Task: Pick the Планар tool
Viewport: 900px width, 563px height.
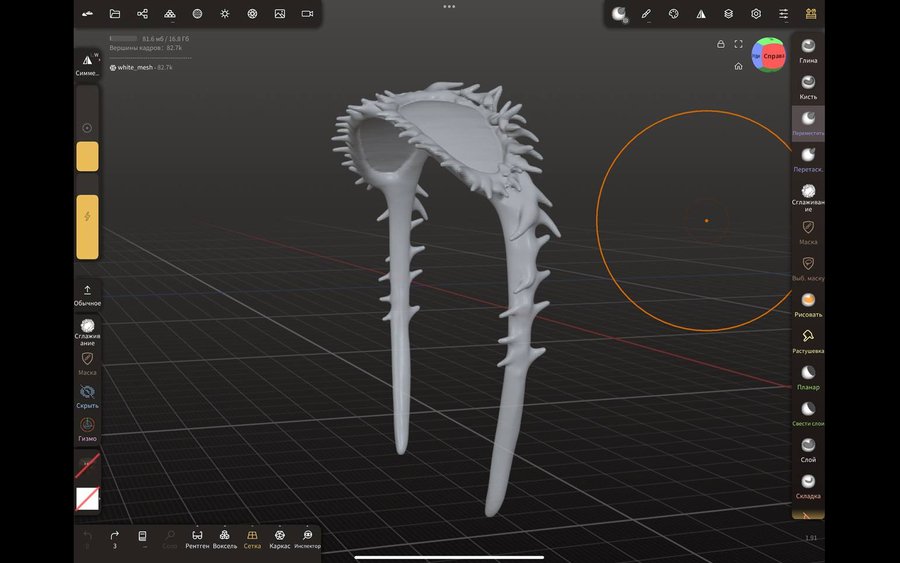Action: point(808,373)
